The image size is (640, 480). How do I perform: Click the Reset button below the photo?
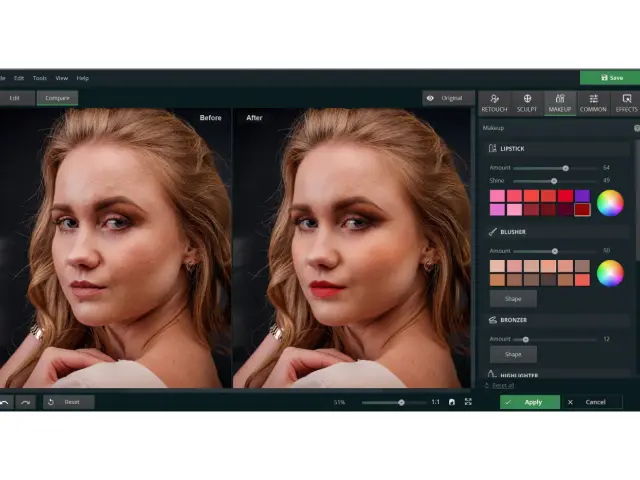pyautogui.click(x=69, y=402)
